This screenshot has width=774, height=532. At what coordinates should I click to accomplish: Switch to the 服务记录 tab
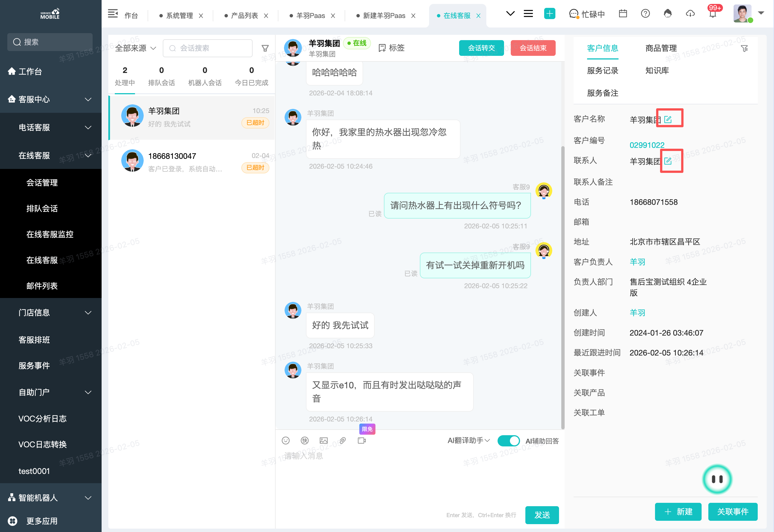pyautogui.click(x=602, y=71)
